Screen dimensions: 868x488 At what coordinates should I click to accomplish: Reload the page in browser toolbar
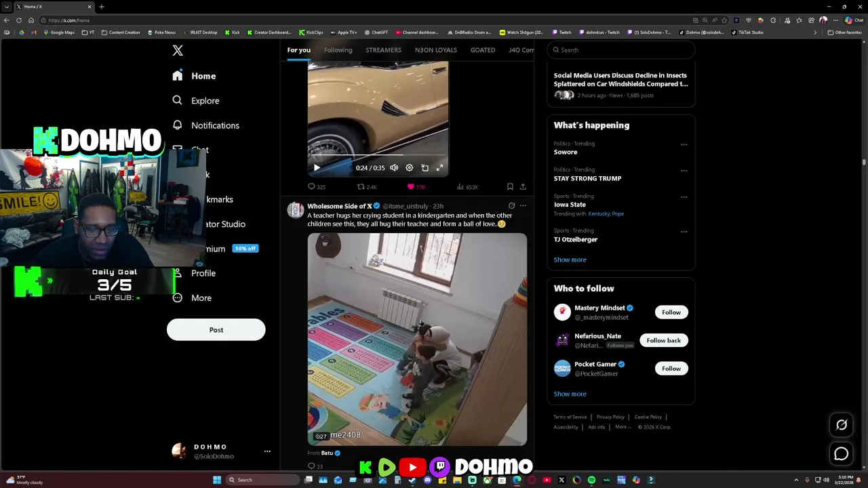pyautogui.click(x=18, y=20)
